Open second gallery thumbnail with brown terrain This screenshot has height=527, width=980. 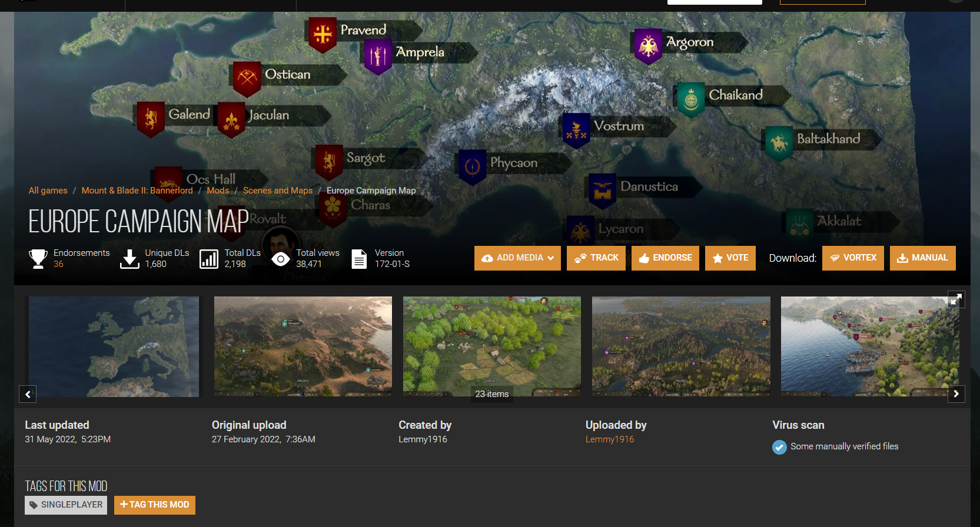303,346
